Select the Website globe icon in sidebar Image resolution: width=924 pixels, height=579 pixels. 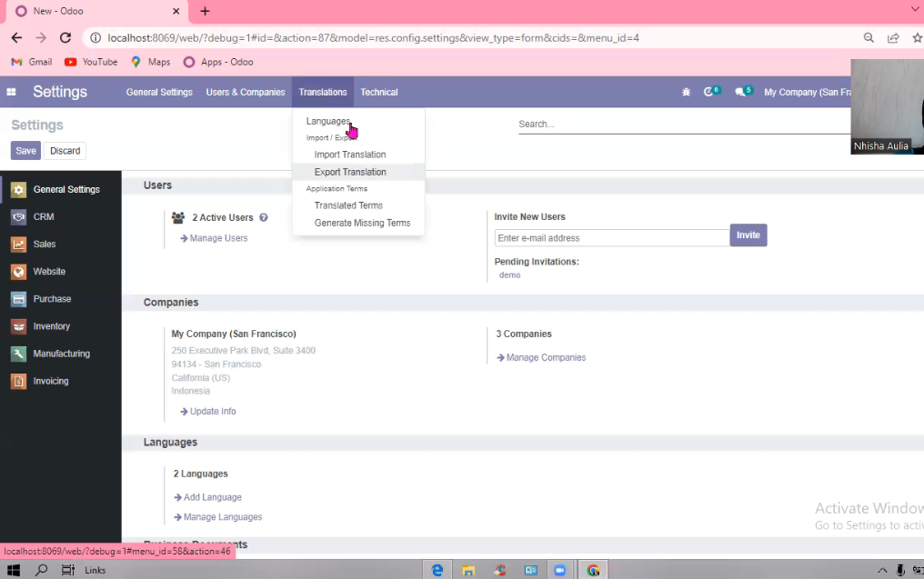click(x=19, y=272)
